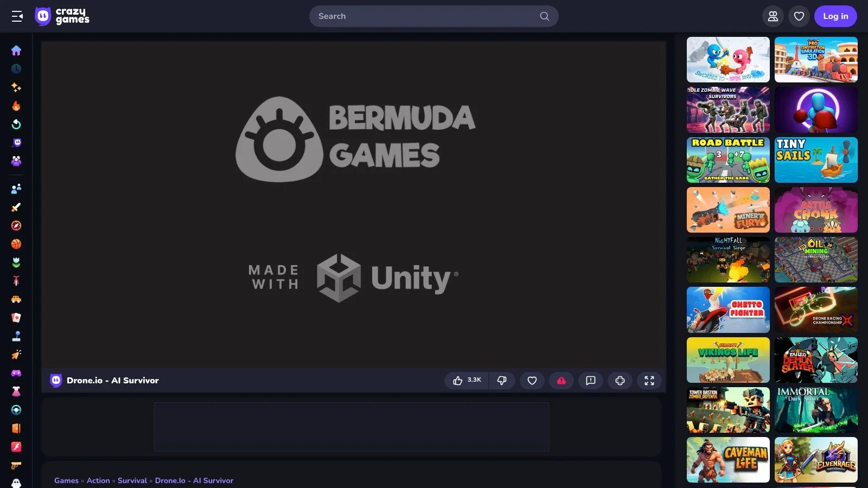This screenshot has width=868, height=488.
Task: Go to Home via house sidebar icon
Action: (16, 50)
